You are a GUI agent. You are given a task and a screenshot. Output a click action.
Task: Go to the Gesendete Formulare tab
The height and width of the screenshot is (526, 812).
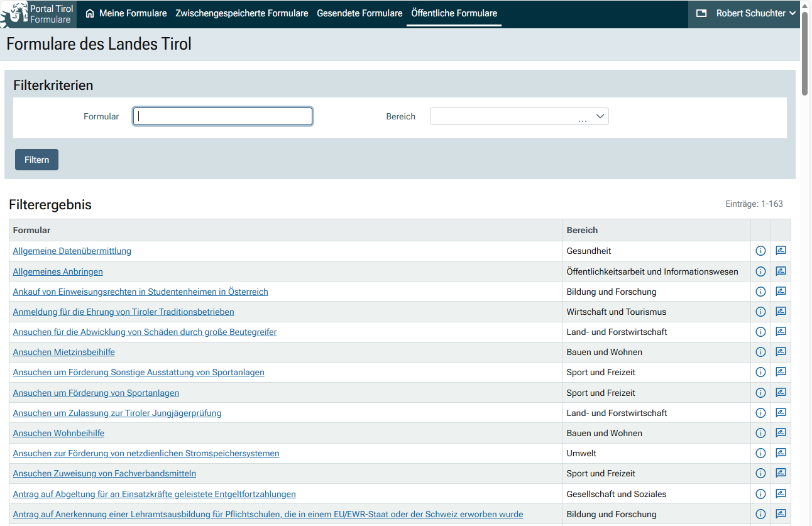[359, 13]
